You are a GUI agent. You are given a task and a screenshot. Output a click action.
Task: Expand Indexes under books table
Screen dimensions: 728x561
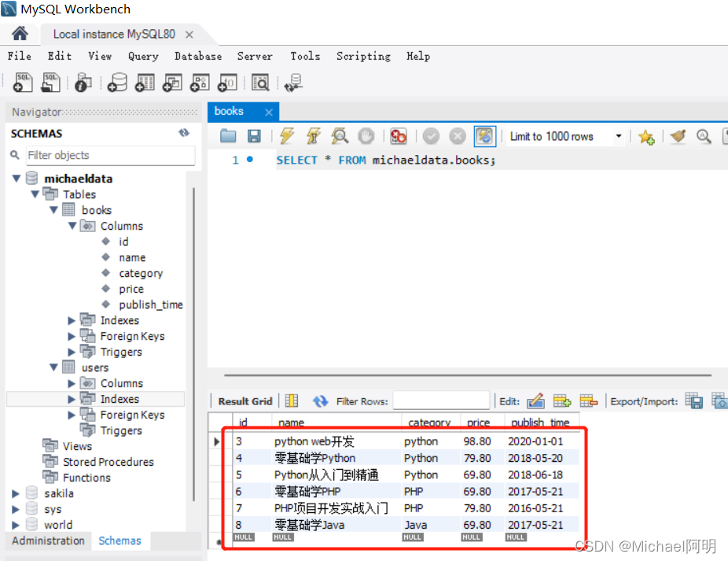pyautogui.click(x=72, y=320)
